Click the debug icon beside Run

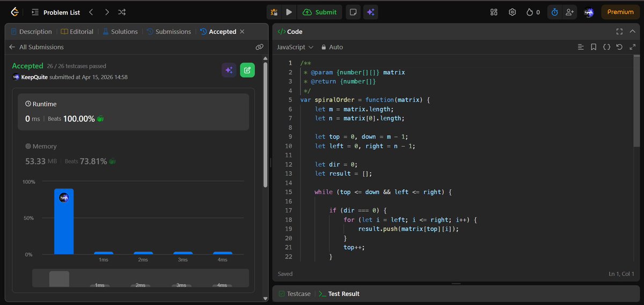(x=274, y=12)
